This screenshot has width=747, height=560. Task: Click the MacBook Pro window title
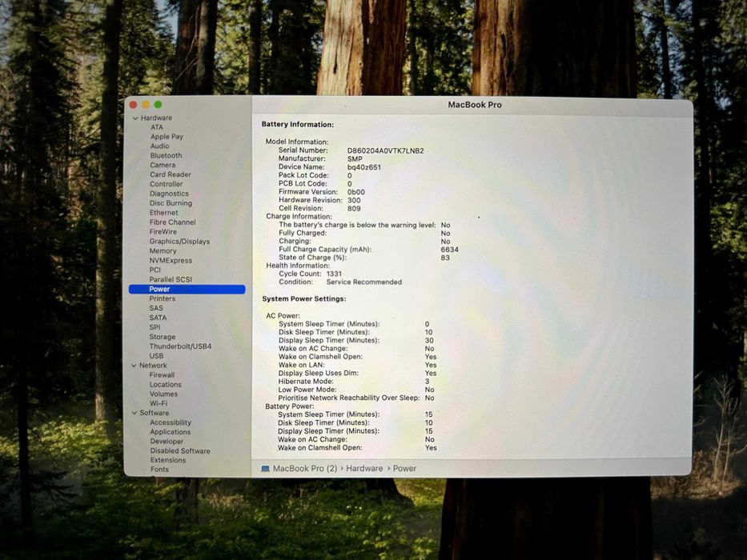point(475,105)
